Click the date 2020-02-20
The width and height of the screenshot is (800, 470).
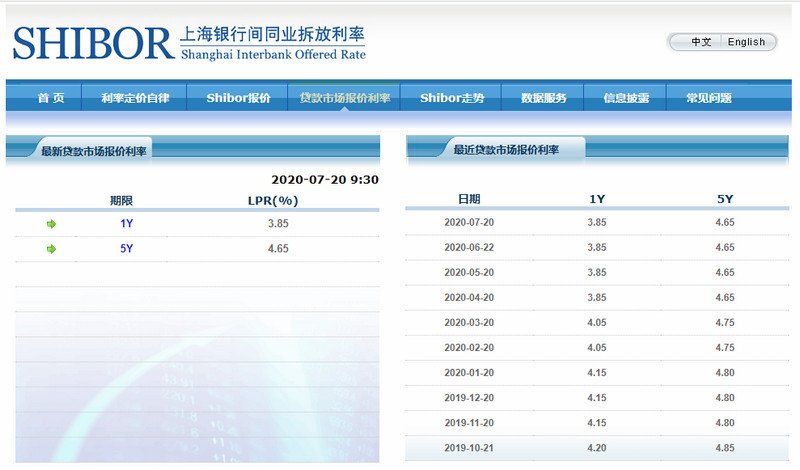[x=469, y=348]
